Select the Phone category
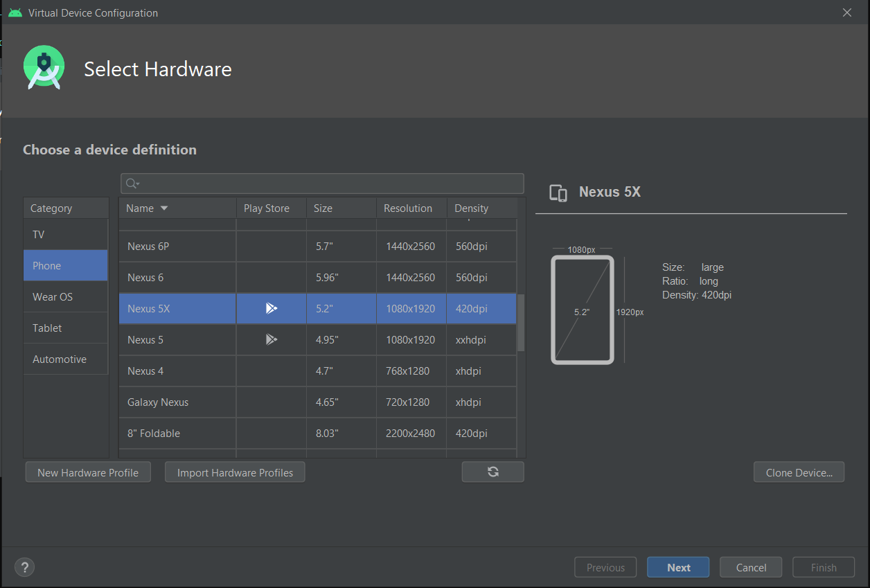 point(66,265)
